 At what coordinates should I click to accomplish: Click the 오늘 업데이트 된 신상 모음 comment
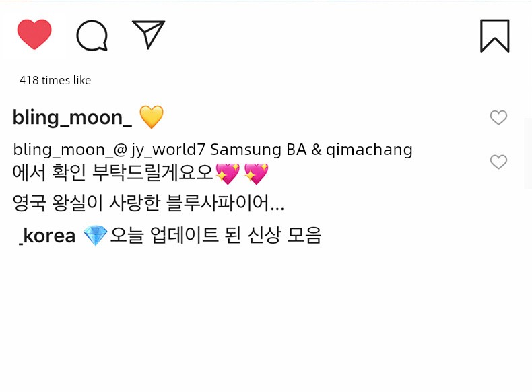click(215, 235)
